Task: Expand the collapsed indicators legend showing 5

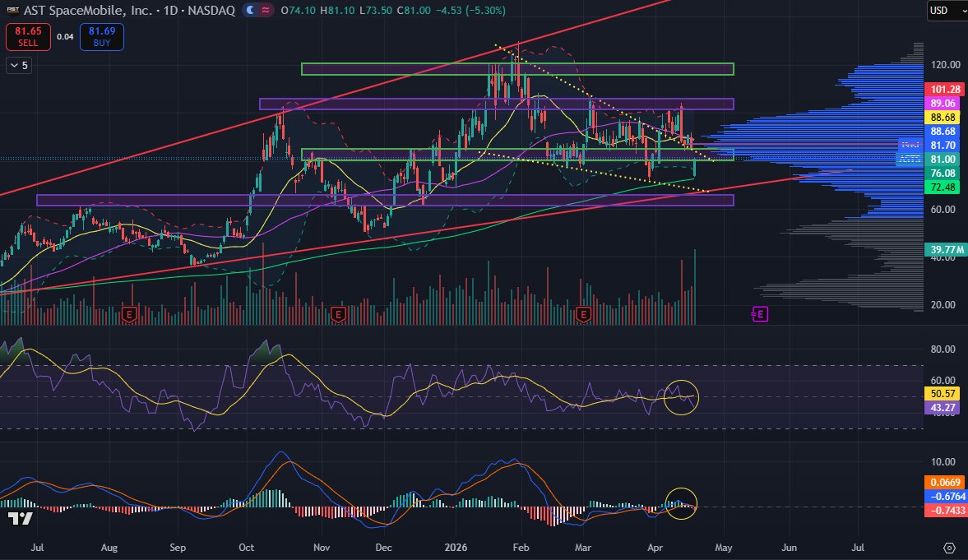Action: point(19,66)
